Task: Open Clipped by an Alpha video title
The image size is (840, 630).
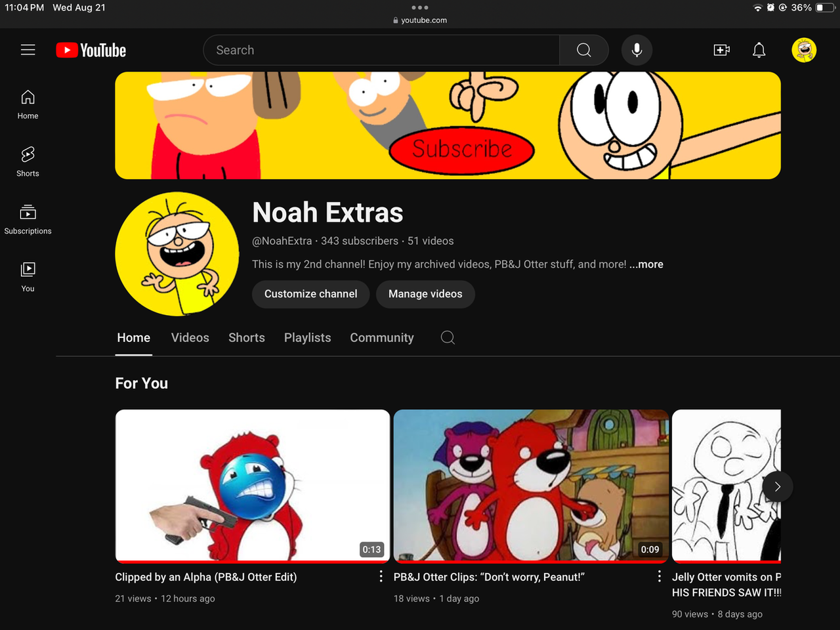Action: (x=206, y=577)
